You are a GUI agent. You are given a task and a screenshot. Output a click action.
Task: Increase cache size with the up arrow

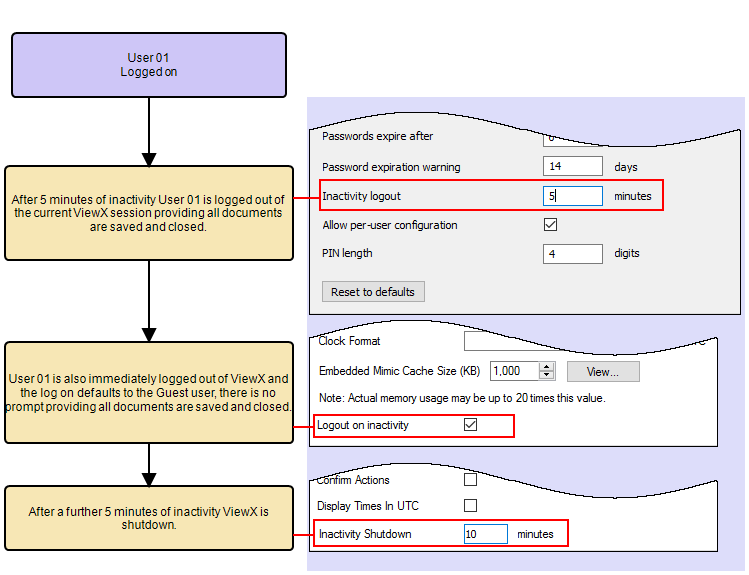click(x=547, y=366)
